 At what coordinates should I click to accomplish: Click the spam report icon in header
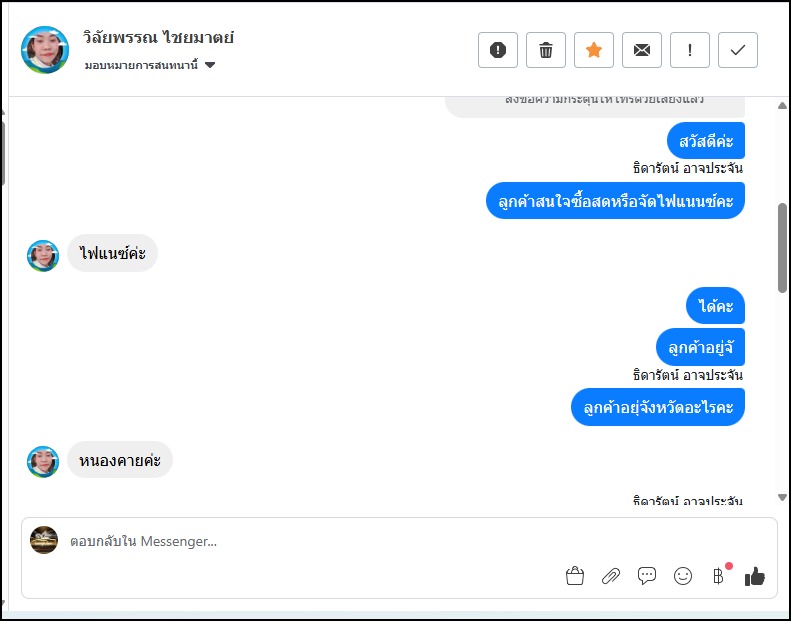(498, 50)
